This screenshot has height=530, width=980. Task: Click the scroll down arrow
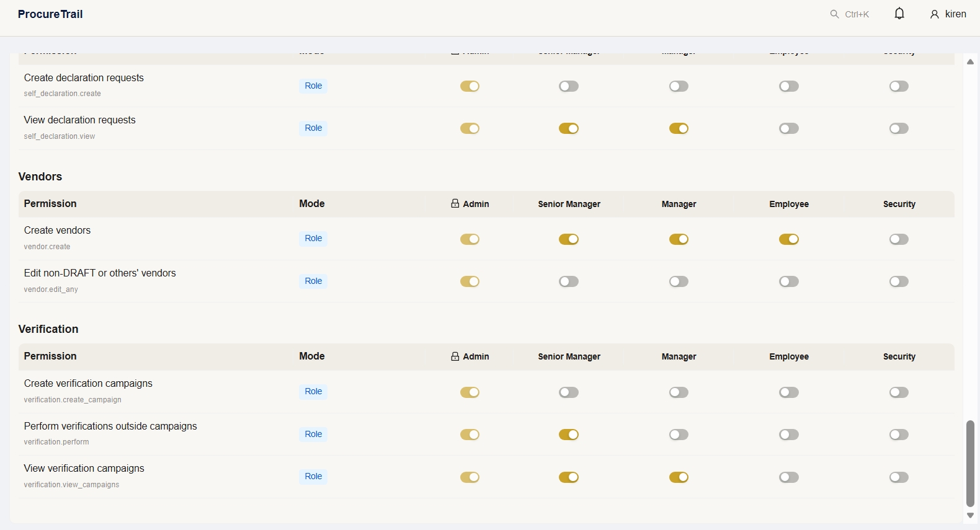(x=971, y=516)
